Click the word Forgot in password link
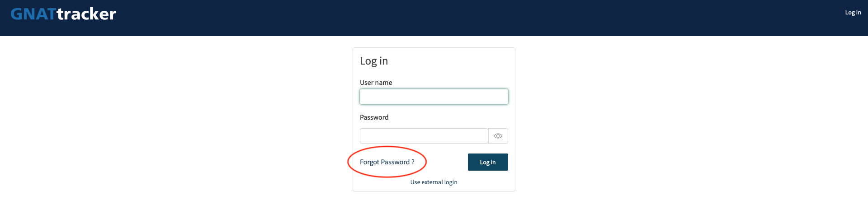 click(370, 162)
